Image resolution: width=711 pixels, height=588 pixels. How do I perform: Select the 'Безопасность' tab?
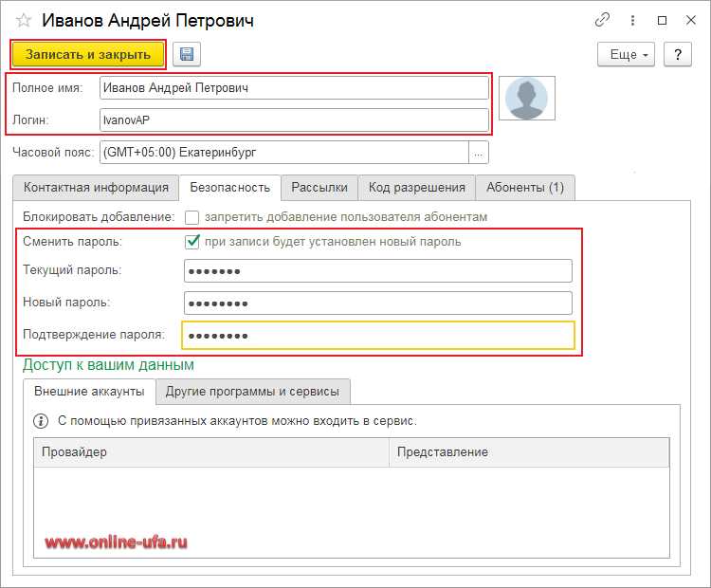coord(230,188)
